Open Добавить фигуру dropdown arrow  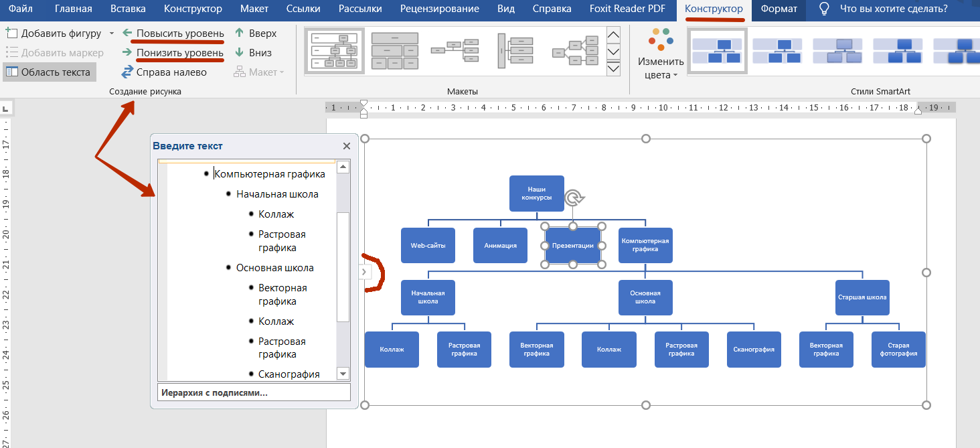111,33
